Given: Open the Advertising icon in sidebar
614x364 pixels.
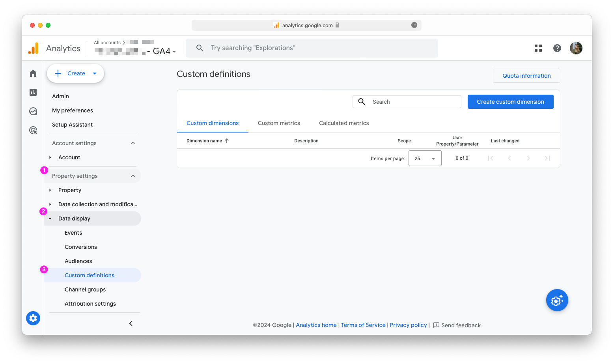Looking at the screenshot, I should (x=33, y=130).
